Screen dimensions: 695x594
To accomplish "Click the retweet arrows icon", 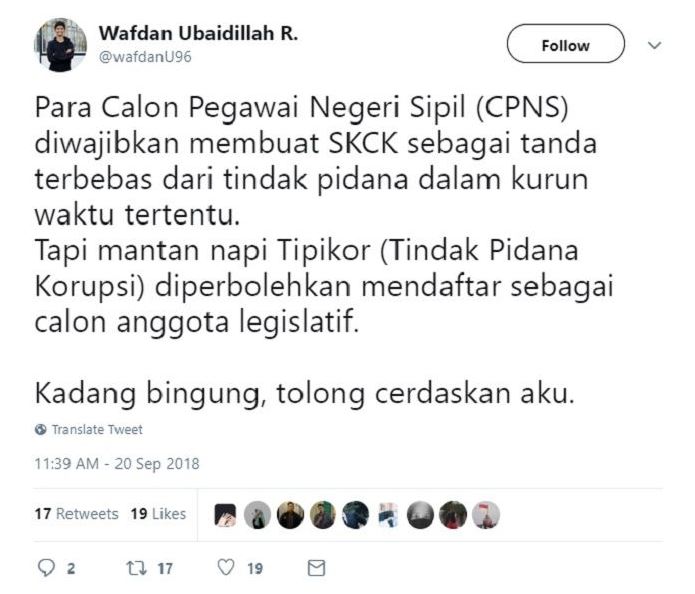I will pos(136,568).
